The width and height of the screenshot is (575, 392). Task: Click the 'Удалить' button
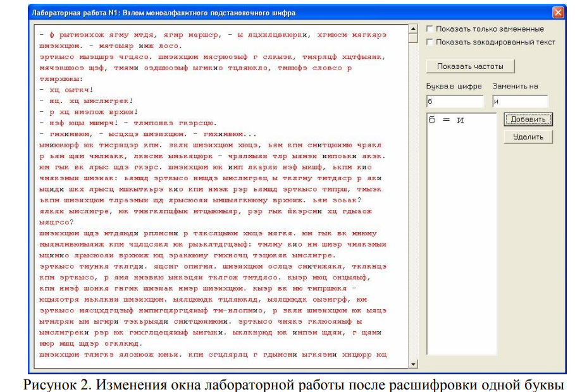tap(528, 137)
